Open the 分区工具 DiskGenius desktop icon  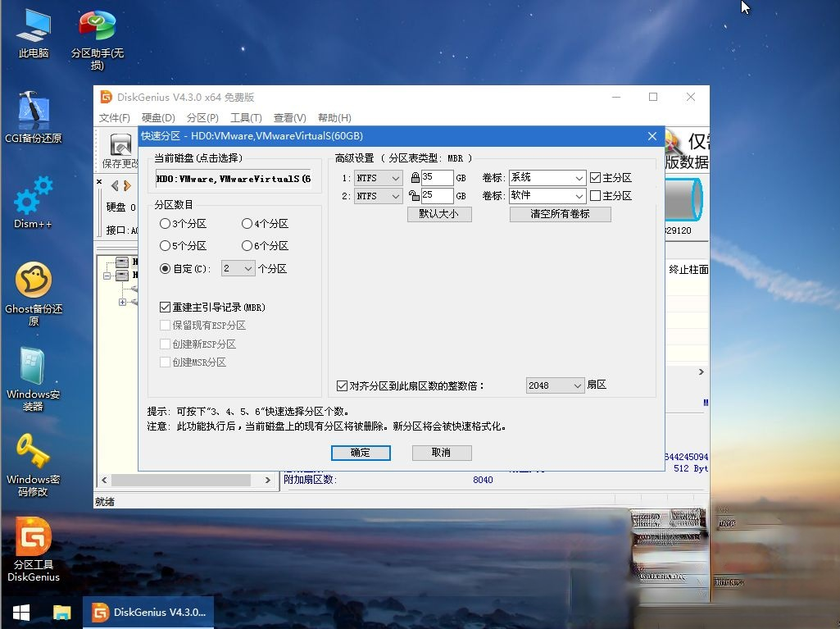[34, 549]
